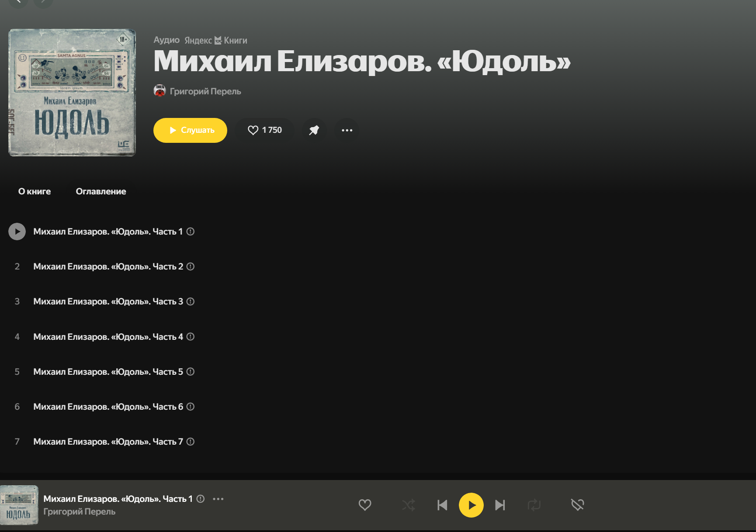Image resolution: width=756 pixels, height=532 pixels.
Task: Click the info icon beside Часть 7
Action: (191, 442)
